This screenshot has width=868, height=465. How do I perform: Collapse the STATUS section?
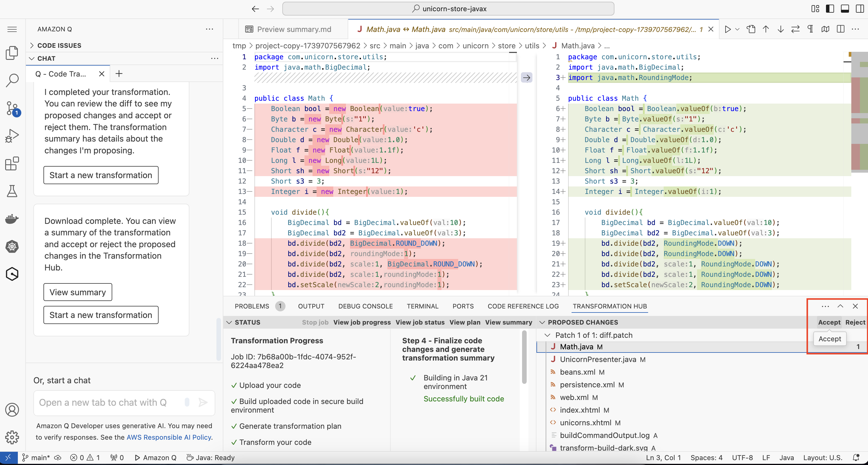229,323
